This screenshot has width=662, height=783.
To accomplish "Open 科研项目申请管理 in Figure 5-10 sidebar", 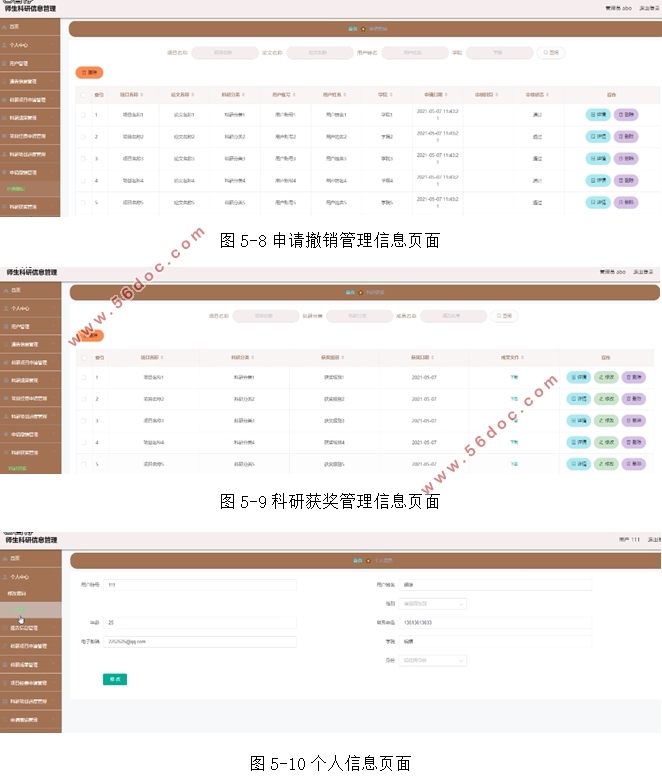I will pyautogui.click(x=31, y=646).
